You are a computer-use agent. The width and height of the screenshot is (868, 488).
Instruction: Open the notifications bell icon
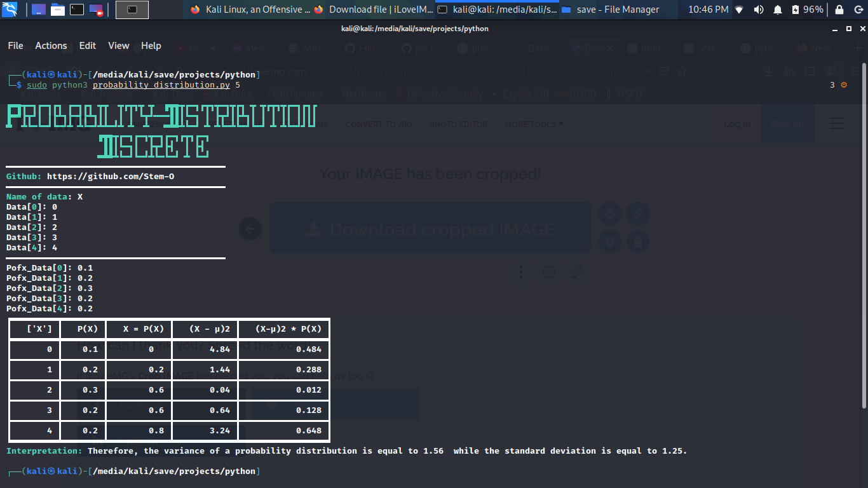click(x=778, y=10)
